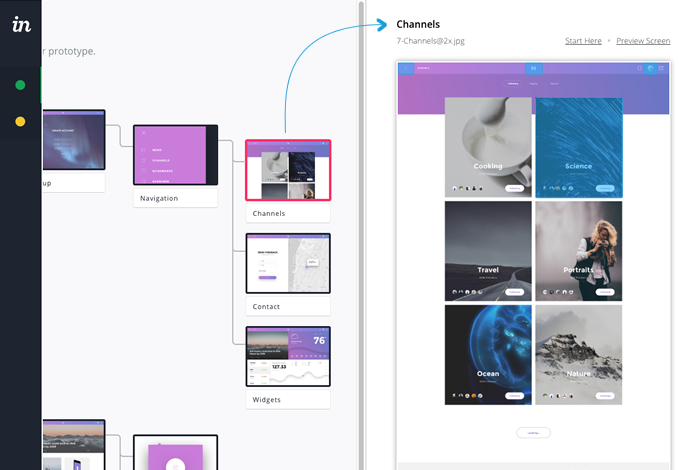This screenshot has height=470, width=700.
Task: Select the highlighted Channels screen thumbnail
Action: pyautogui.click(x=288, y=170)
